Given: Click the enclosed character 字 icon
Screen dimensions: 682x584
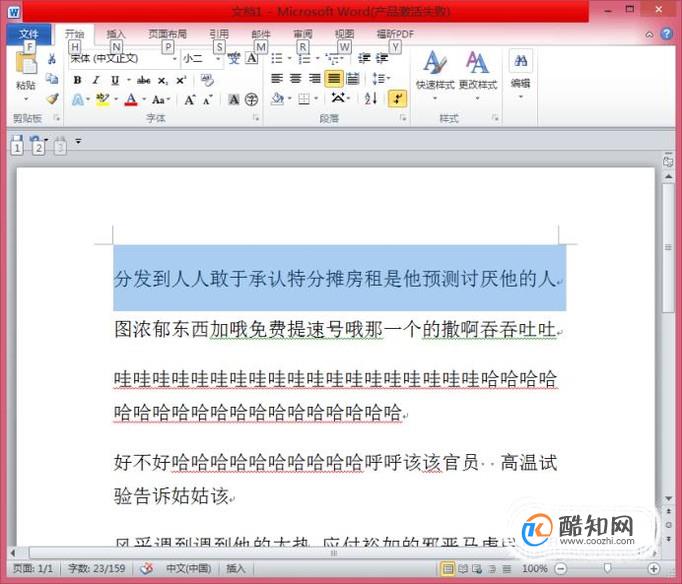Looking at the screenshot, I should pos(251,100).
